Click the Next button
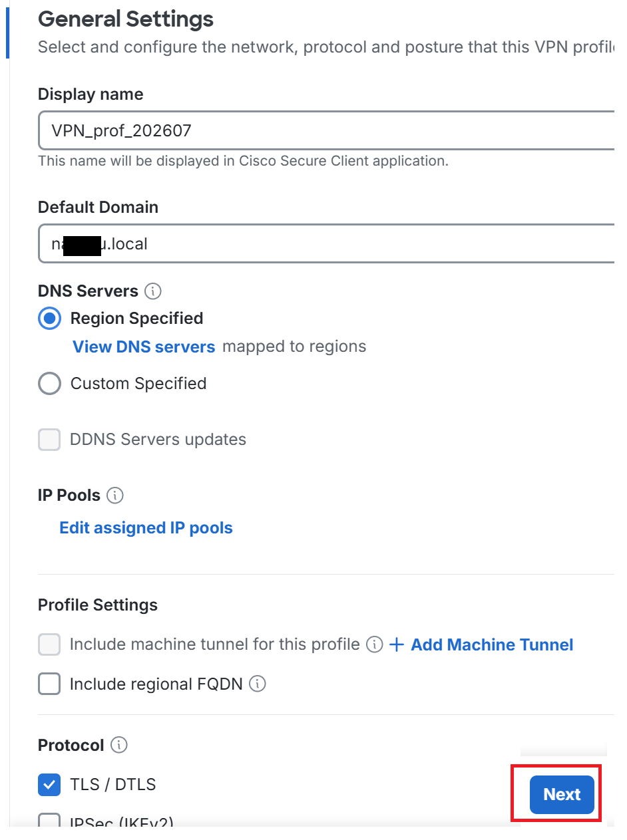This screenshot has width=627, height=840. (x=562, y=794)
